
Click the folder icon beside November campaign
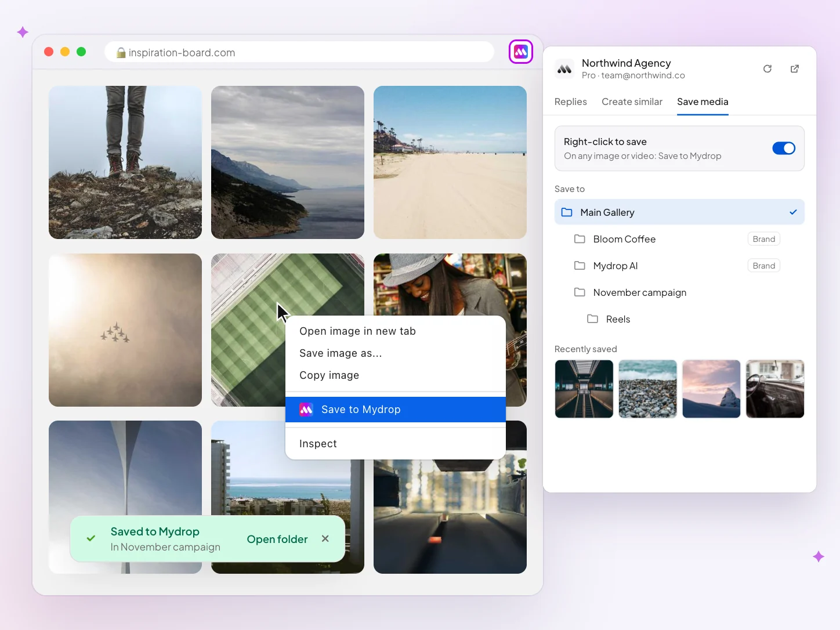580,292
